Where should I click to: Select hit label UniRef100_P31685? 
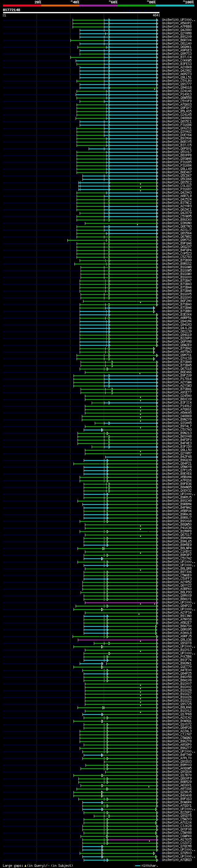[177, 162]
